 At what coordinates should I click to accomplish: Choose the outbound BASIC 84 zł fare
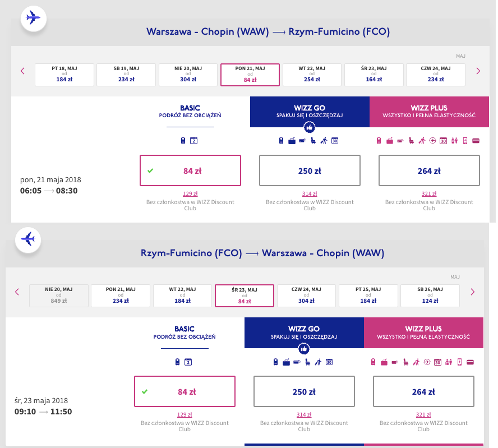pyautogui.click(x=190, y=170)
